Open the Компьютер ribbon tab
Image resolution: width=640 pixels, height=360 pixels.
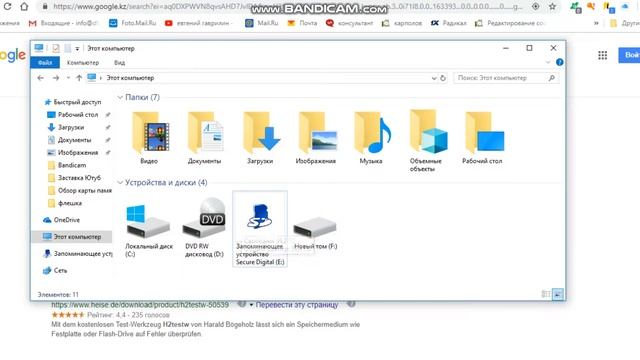coord(83,62)
